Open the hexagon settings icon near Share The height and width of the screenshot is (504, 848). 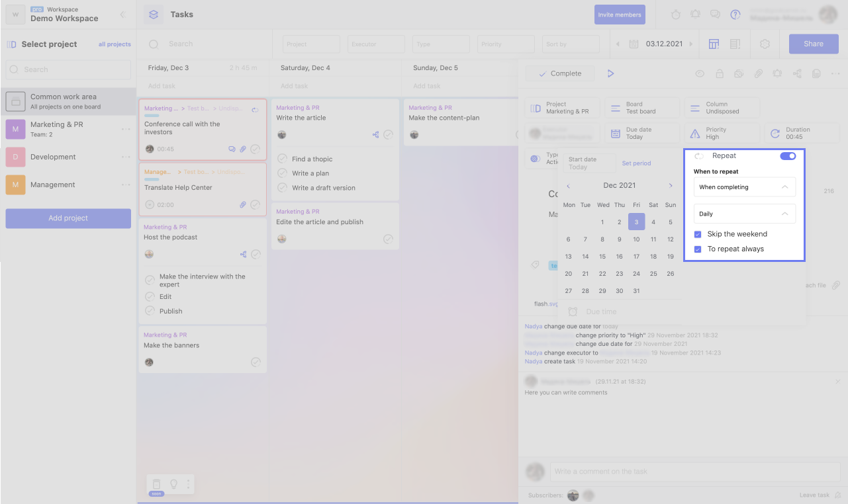click(765, 44)
